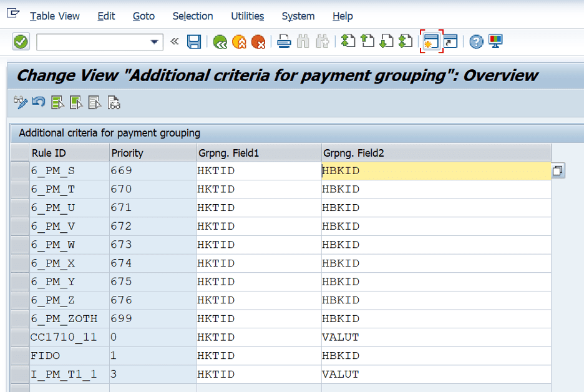Toggle Display/Change with glasses-pencil icon
The image size is (584, 392).
tap(20, 102)
